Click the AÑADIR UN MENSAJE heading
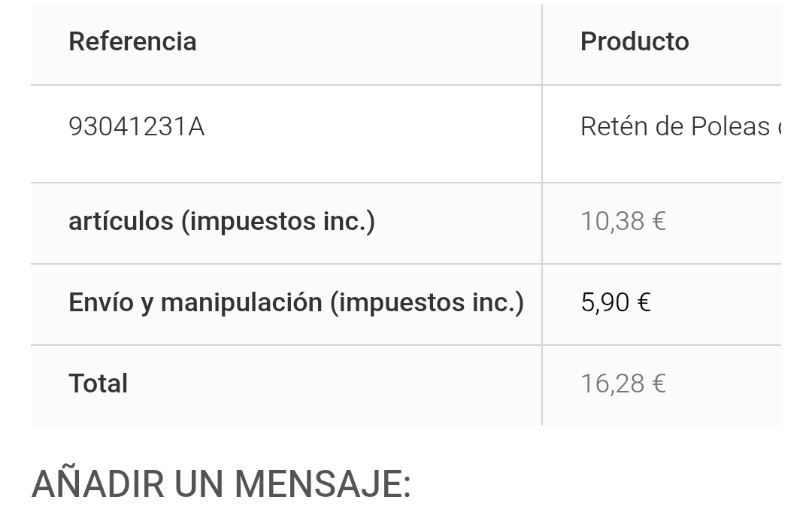The height and width of the screenshot is (518, 812). click(x=221, y=484)
